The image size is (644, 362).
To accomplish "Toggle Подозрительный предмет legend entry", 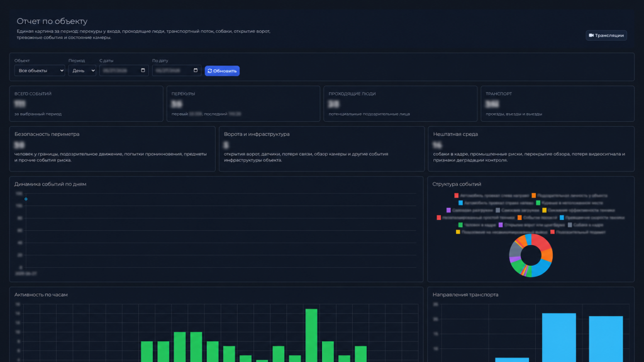I will tap(578, 232).
